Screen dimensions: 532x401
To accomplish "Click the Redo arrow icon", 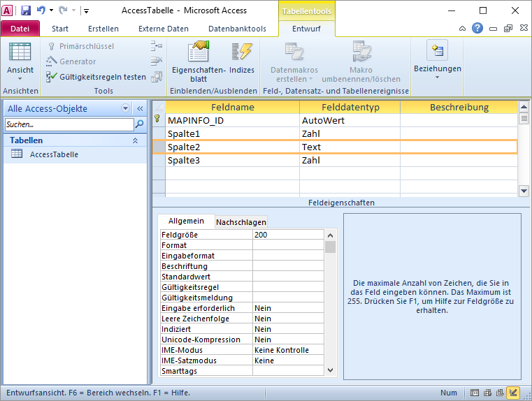I will (x=63, y=10).
